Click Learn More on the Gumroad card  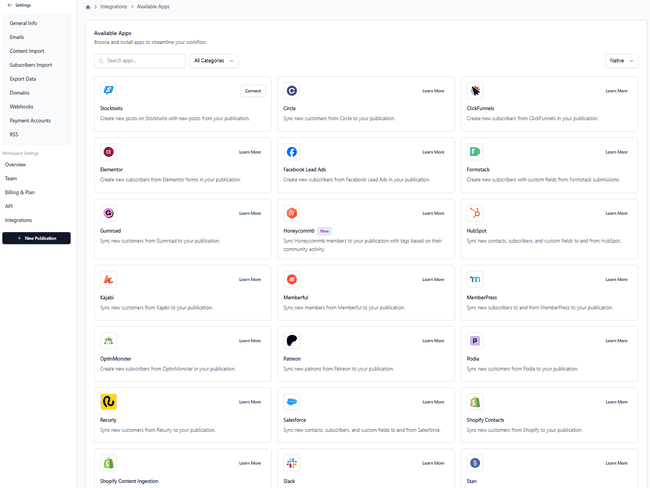coord(250,213)
